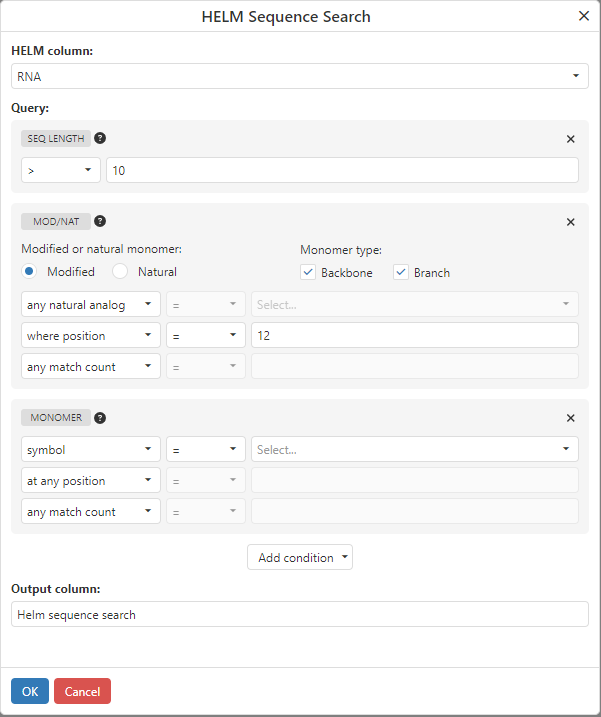Click help icon next to MOD/NAT

point(100,222)
